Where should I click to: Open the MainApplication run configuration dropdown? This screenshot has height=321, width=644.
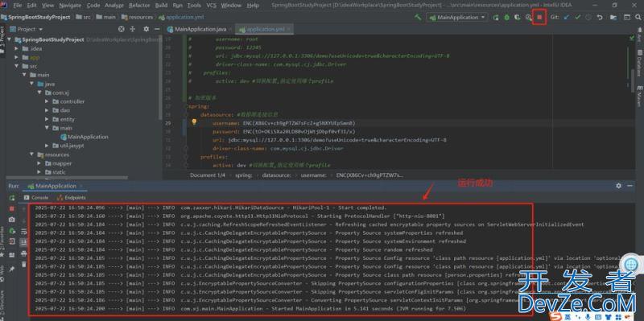[x=456, y=17]
